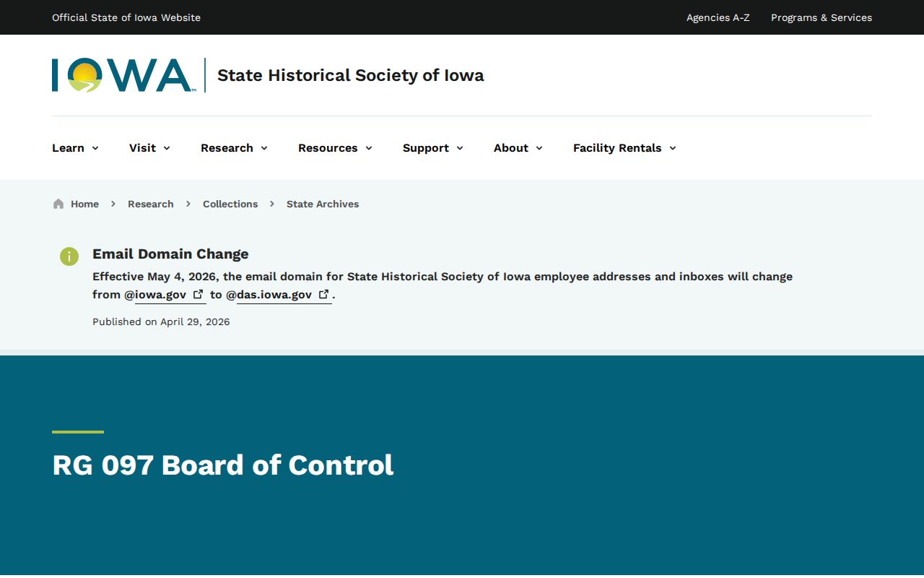
Task: Click the RG 097 Board of Control heading
Action: point(223,465)
